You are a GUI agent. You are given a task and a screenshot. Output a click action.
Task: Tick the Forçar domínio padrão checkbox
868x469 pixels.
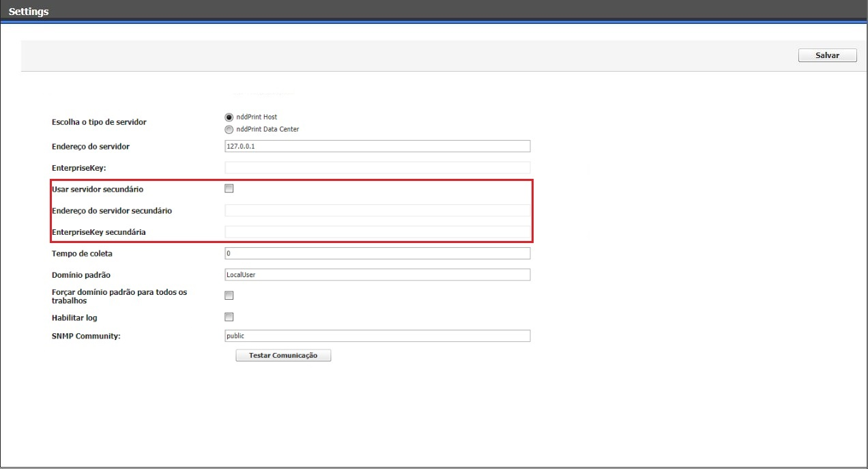click(229, 296)
